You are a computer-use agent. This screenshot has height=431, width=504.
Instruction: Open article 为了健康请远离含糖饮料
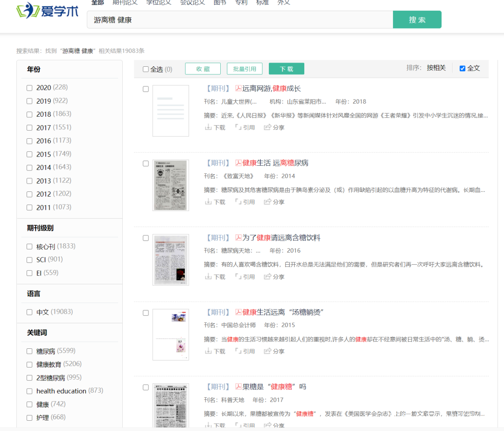(x=281, y=238)
